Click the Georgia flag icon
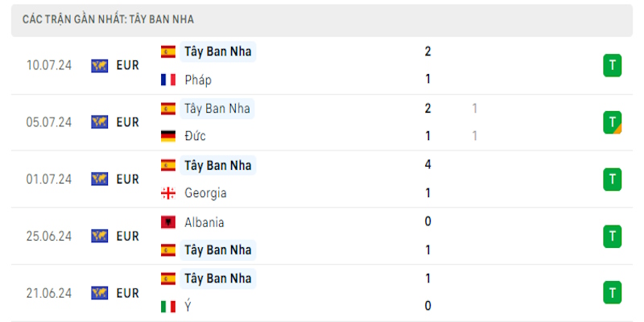This screenshot has height=322, width=644. pyautogui.click(x=168, y=193)
